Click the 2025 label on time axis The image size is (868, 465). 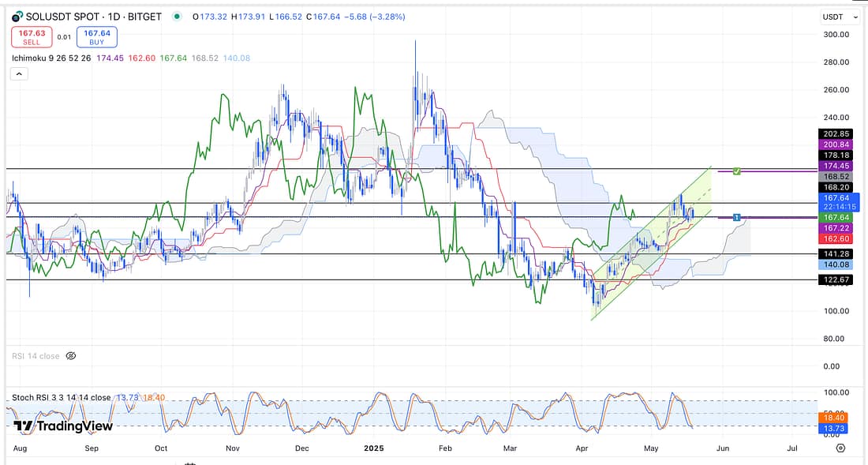pyautogui.click(x=372, y=448)
